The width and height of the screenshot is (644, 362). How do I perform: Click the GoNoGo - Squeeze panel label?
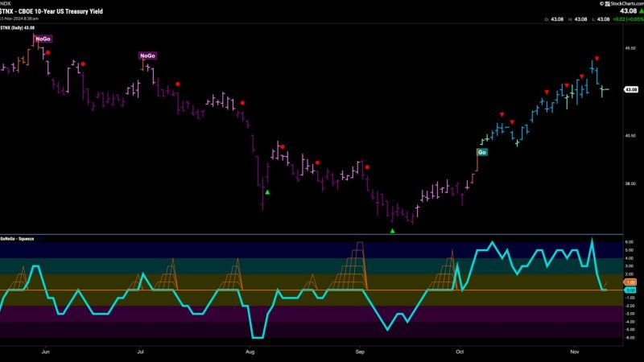(17, 238)
